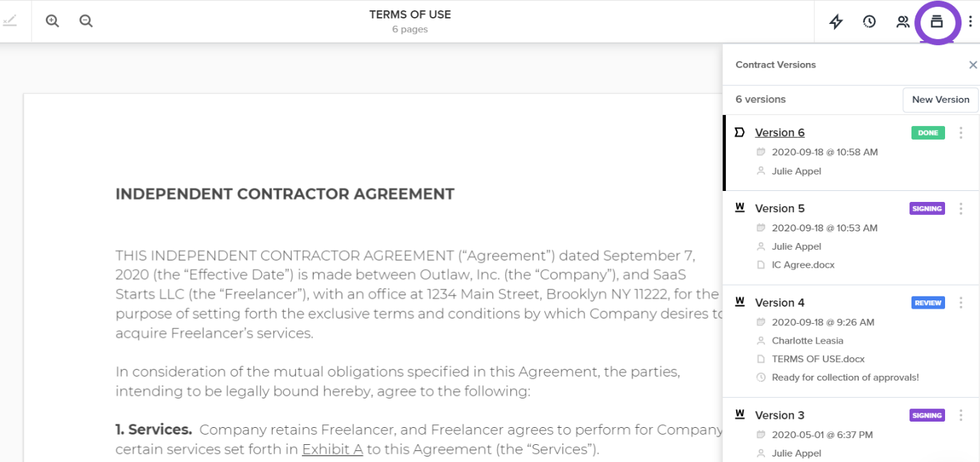Toggle the contract versions panel icon

[x=936, y=21]
